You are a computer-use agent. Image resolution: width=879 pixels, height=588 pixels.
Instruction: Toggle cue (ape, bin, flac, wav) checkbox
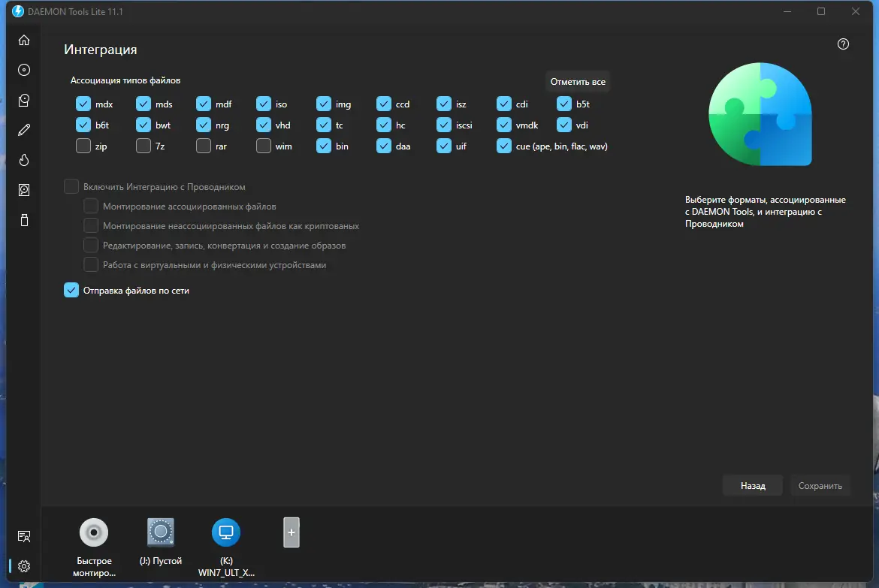pyautogui.click(x=504, y=146)
